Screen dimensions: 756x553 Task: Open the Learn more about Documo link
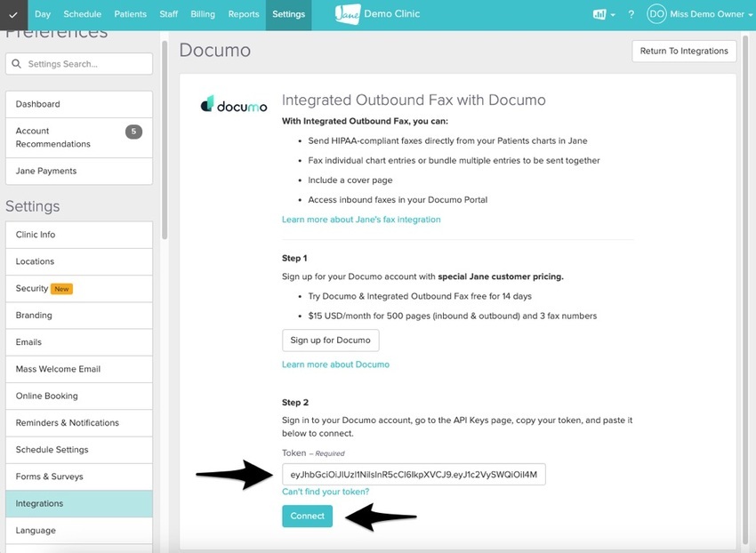(x=335, y=365)
